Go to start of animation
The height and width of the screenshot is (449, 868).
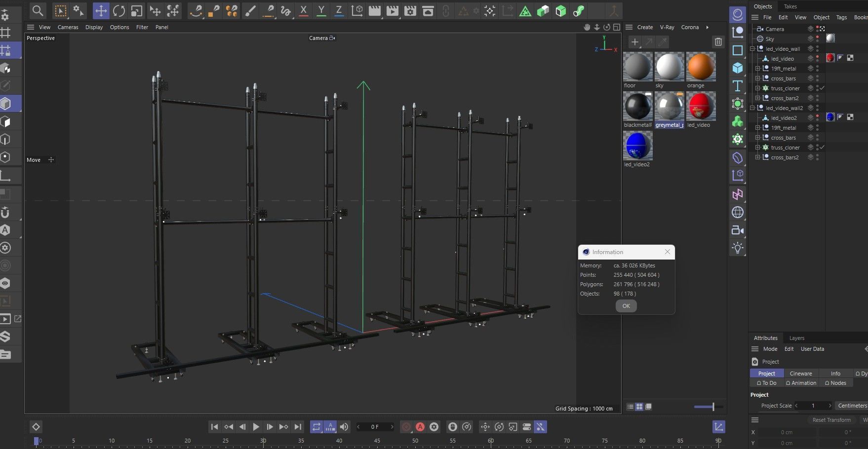tap(214, 427)
